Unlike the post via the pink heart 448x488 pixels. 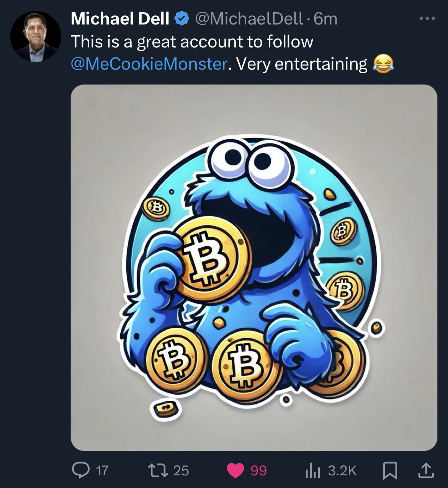click(x=236, y=470)
